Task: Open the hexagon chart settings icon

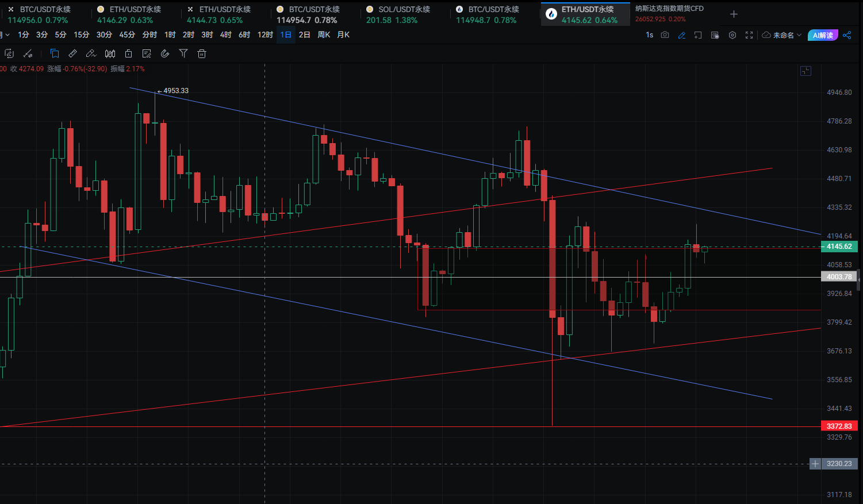Action: 732,35
